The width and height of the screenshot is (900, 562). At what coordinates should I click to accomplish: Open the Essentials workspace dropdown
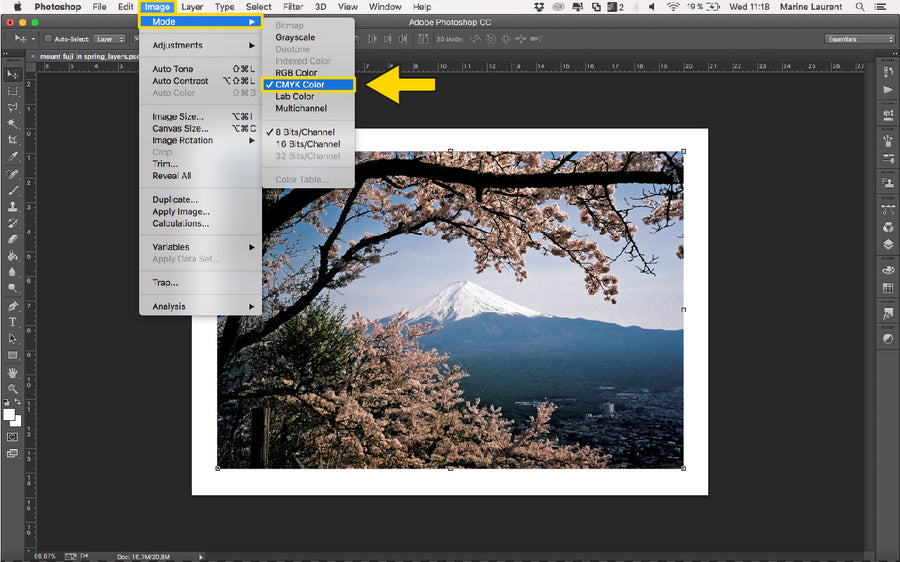click(859, 39)
